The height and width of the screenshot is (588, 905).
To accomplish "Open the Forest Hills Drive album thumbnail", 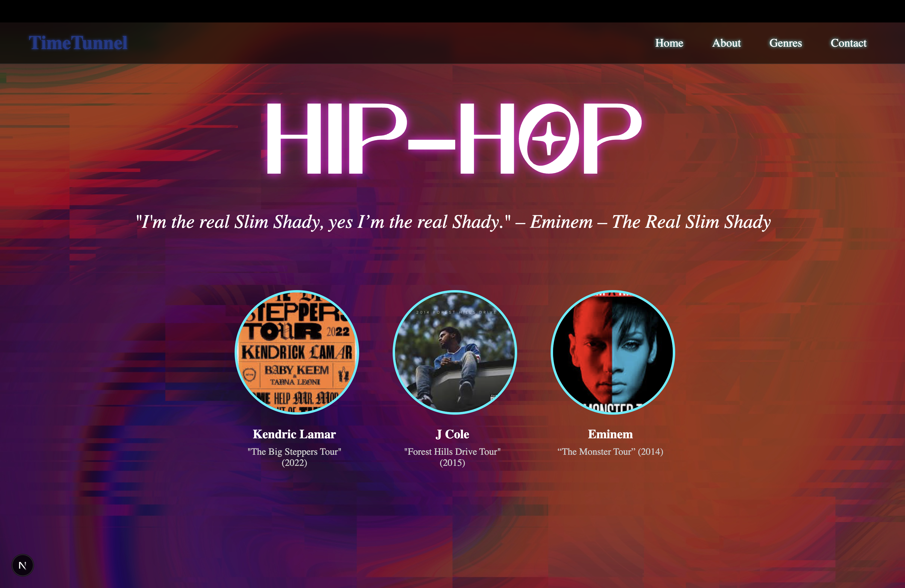I will pos(455,352).
